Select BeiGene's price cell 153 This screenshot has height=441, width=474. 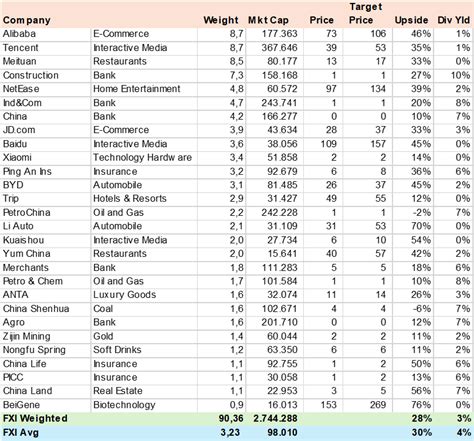click(x=323, y=405)
